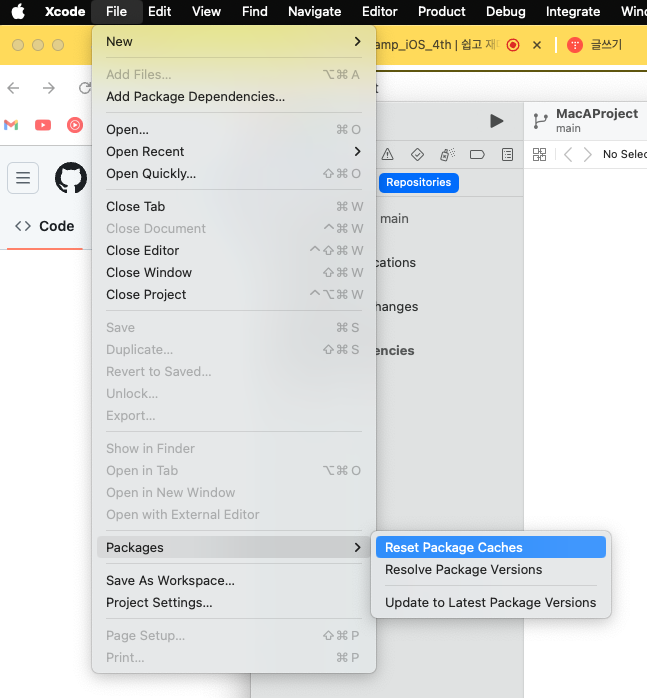Open the report navigator icon
The width and height of the screenshot is (647, 698).
point(507,154)
